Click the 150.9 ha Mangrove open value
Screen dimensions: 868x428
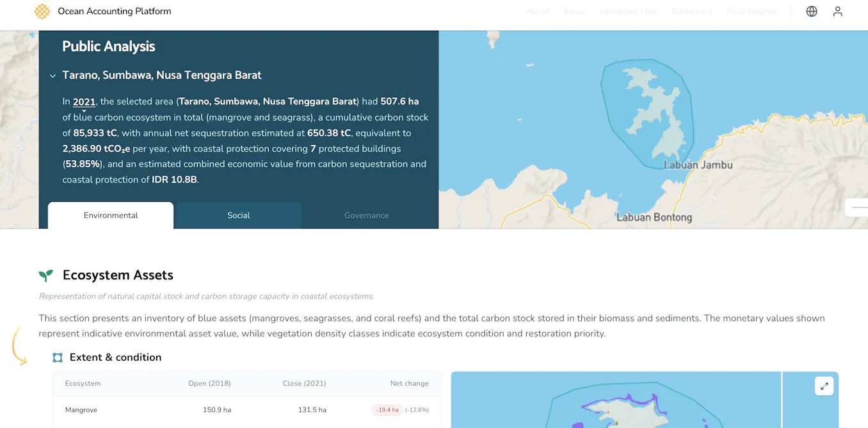[217, 410]
